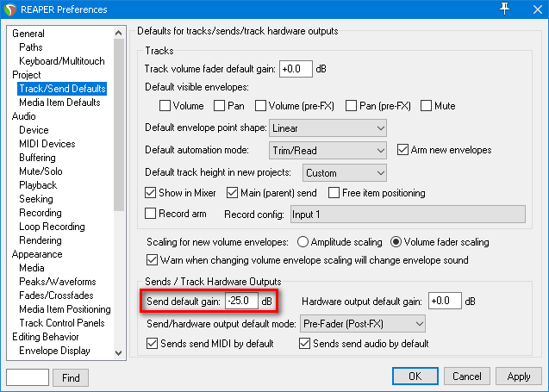Screen dimensions: 549x392
Task: Toggle the Mute envelope checkbox
Action: (x=426, y=106)
